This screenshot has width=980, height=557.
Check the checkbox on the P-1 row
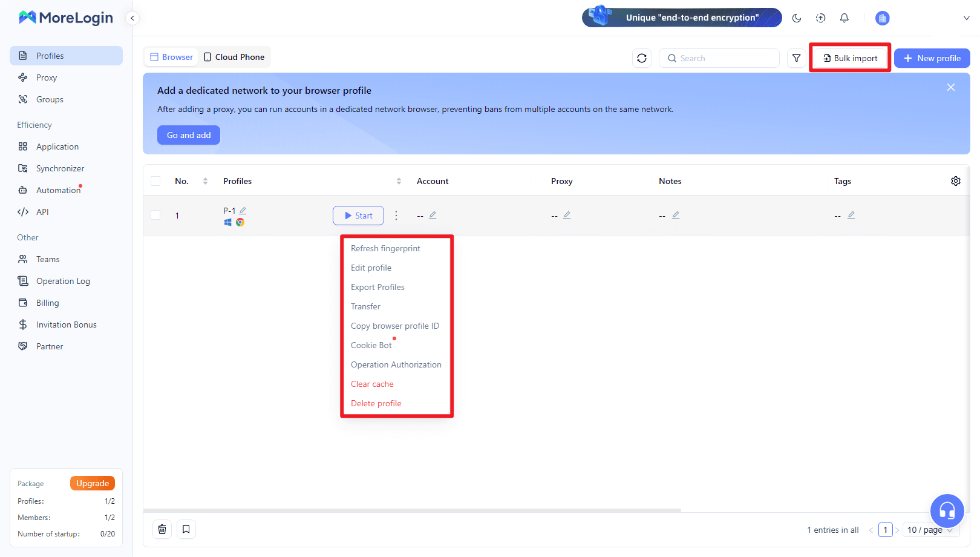[x=155, y=215]
